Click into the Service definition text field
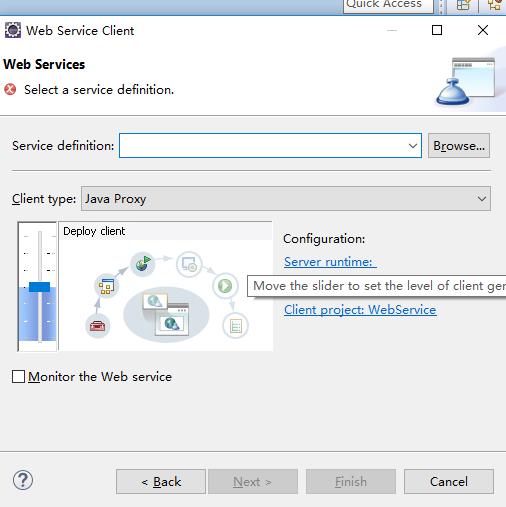The height and width of the screenshot is (507, 506). [263, 146]
